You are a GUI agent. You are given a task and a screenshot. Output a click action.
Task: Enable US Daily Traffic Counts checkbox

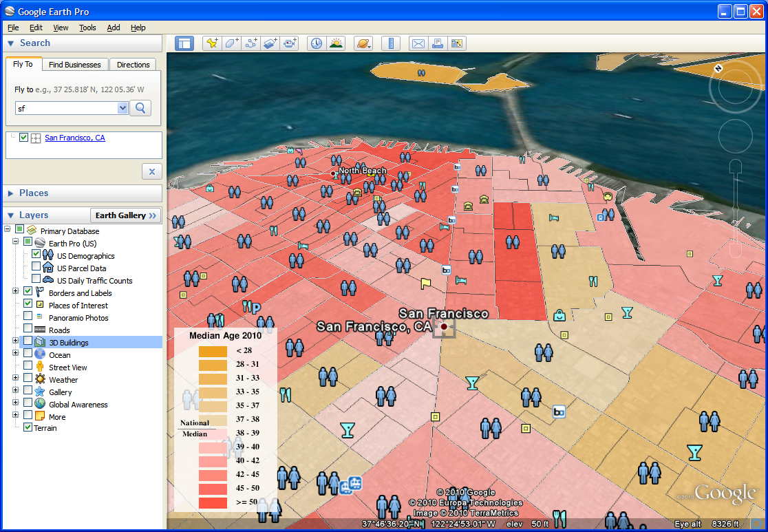36,278
